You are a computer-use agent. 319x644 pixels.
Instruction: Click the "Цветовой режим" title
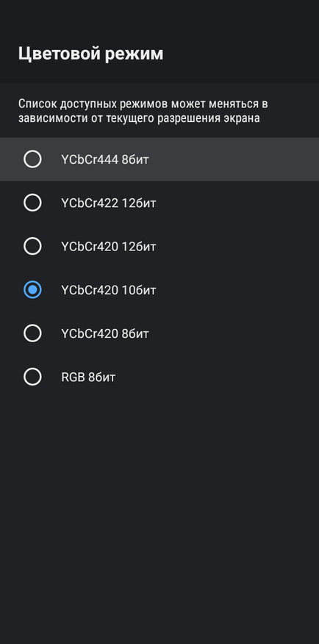(91, 54)
